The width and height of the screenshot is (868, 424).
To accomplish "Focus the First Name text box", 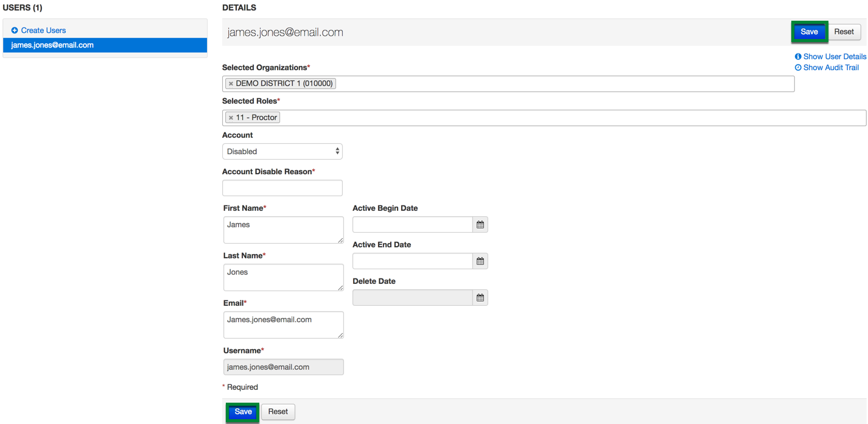I will pos(283,230).
